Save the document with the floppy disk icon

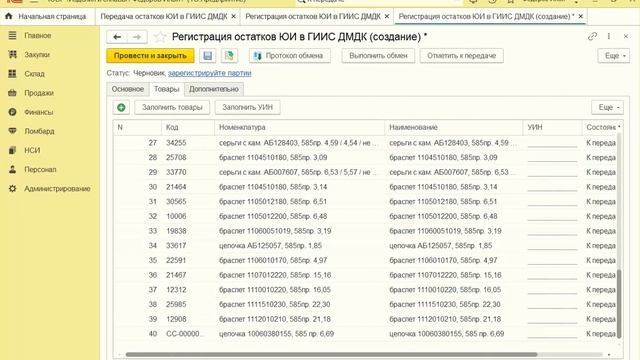coord(208,56)
